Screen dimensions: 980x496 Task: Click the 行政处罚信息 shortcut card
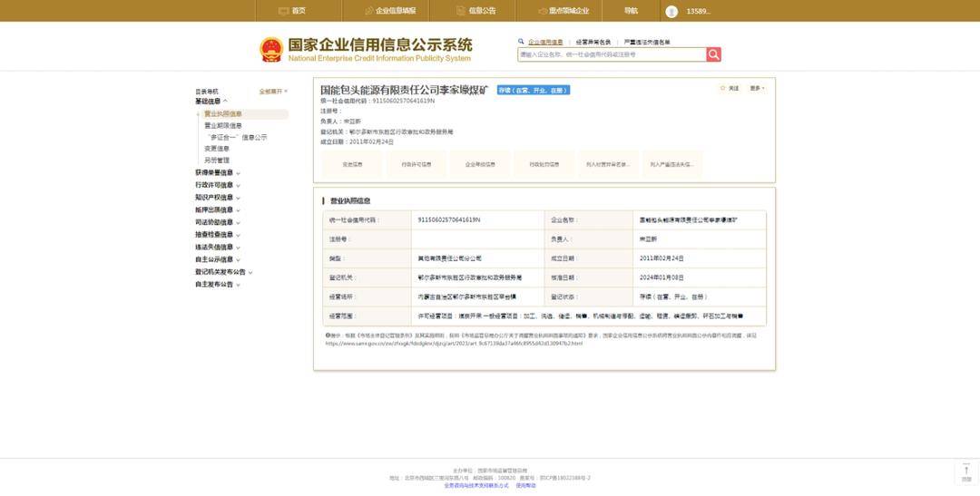click(544, 164)
